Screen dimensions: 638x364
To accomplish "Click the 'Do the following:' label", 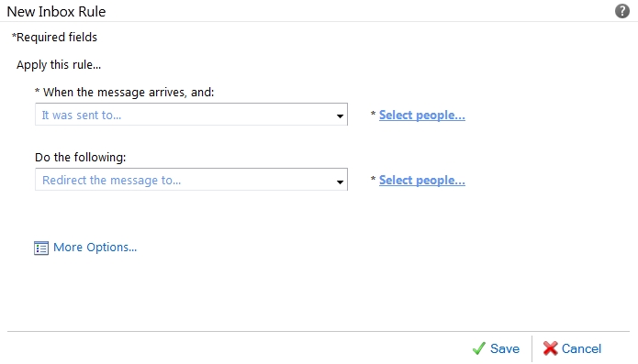I will click(81, 157).
